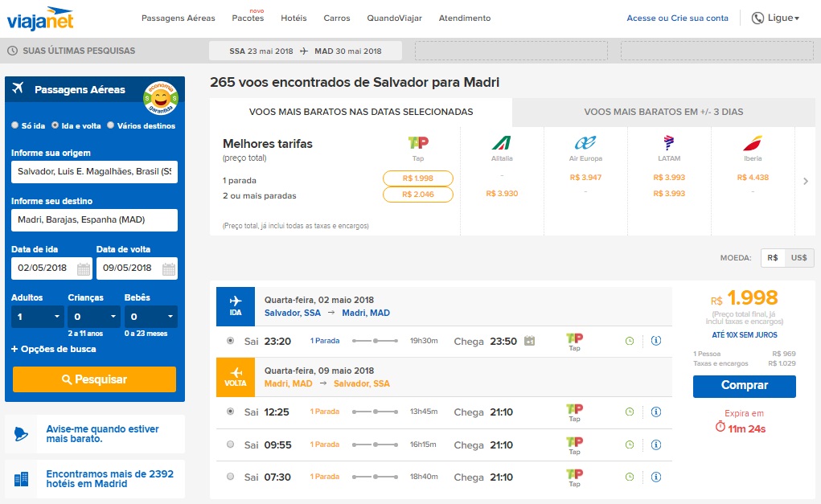Click info icon on 07:30 flight row
The height and width of the screenshot is (504, 821).
(656, 477)
